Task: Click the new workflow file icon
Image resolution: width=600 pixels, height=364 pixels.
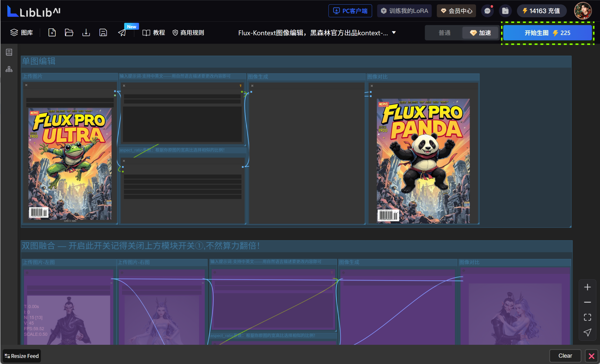Action: tap(52, 33)
